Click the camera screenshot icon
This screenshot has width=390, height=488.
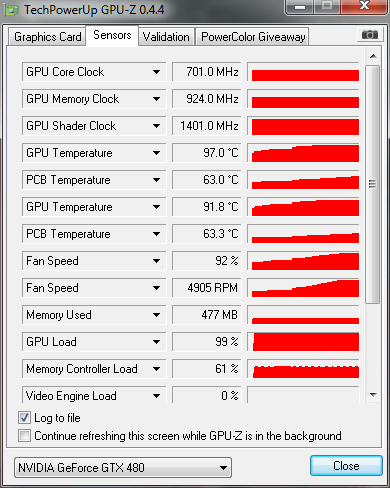(x=369, y=35)
